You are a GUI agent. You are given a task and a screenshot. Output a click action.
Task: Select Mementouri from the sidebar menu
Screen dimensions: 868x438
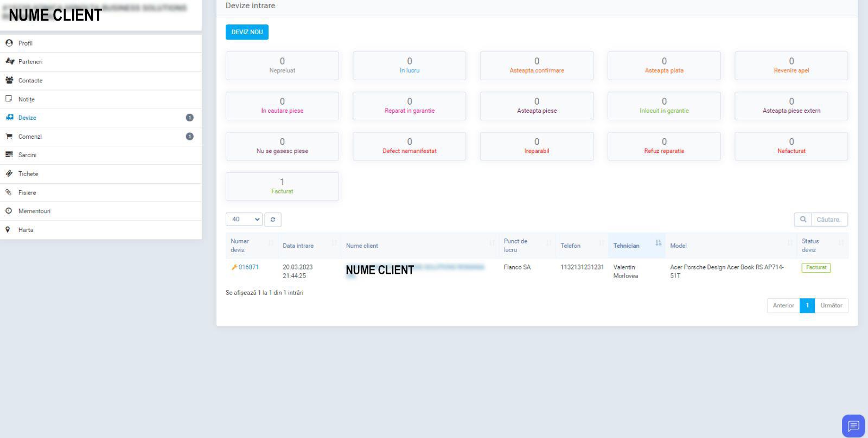pos(34,211)
